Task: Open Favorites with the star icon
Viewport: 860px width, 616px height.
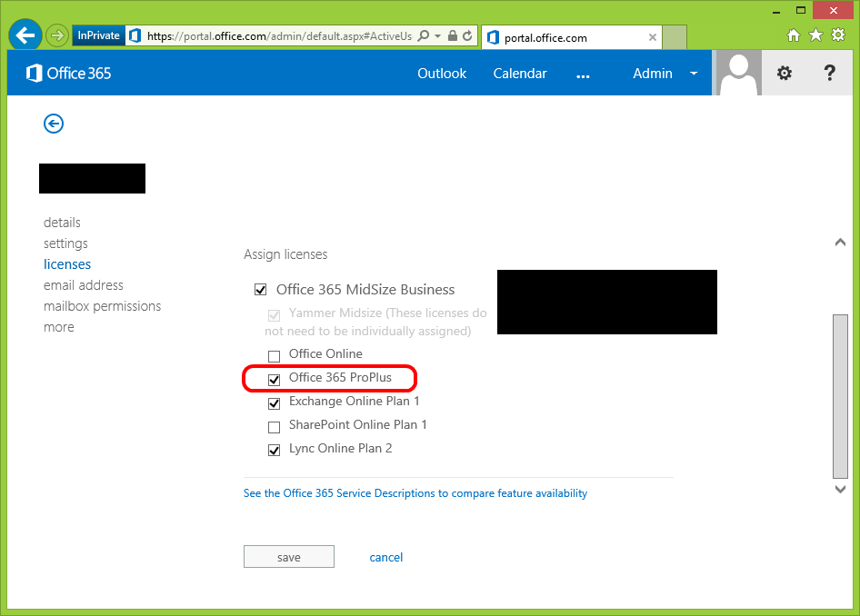Action: tap(816, 35)
